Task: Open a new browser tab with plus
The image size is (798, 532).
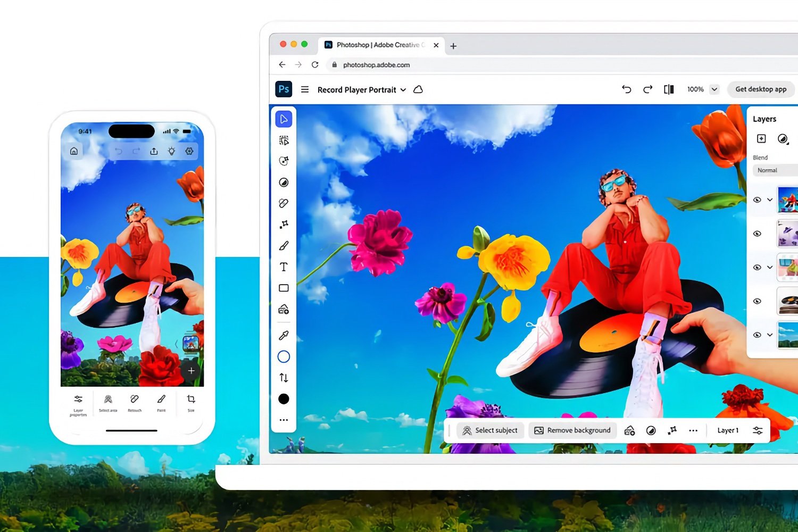Action: coord(453,46)
